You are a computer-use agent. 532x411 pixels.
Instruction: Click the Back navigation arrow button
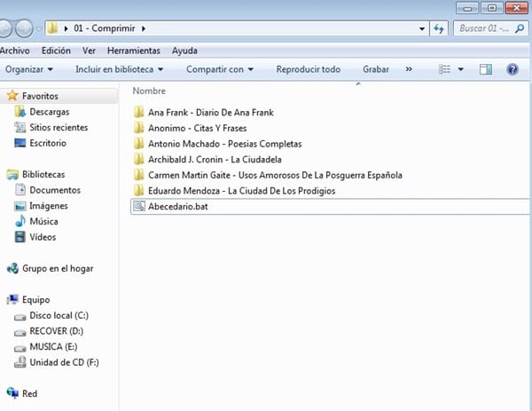pos(4,28)
